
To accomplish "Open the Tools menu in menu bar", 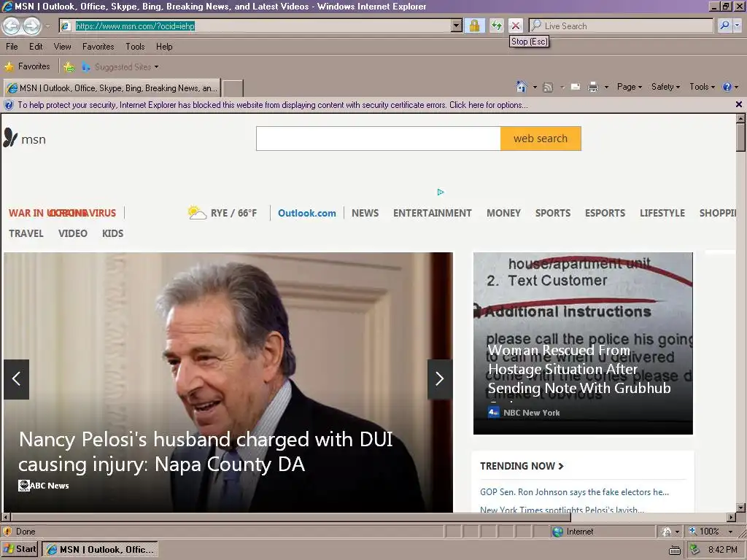I will click(x=135, y=47).
